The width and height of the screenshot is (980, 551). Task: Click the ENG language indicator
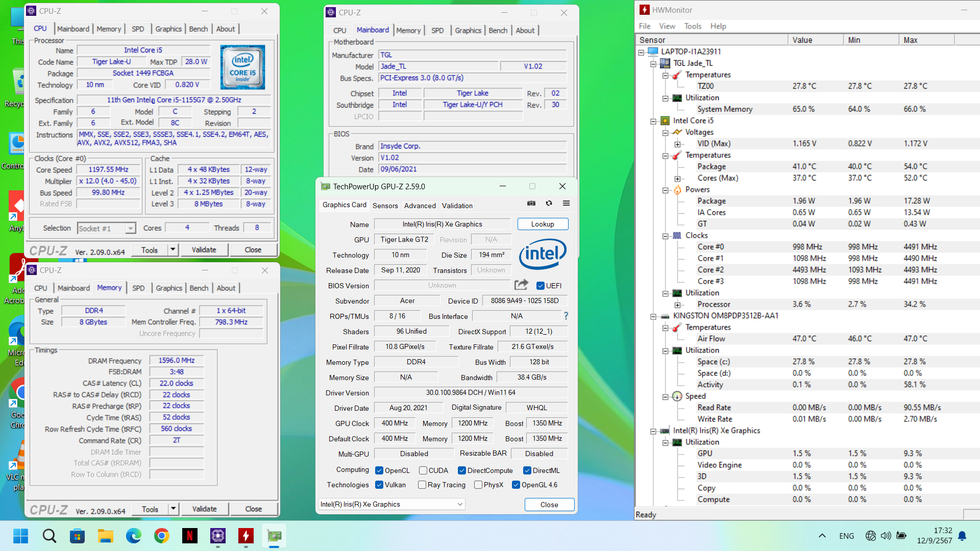(846, 536)
